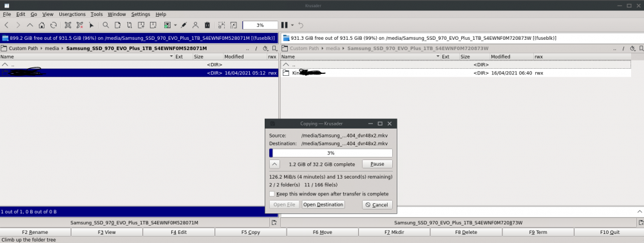
Task: Open right panel history clock icon
Action: tap(633, 48)
